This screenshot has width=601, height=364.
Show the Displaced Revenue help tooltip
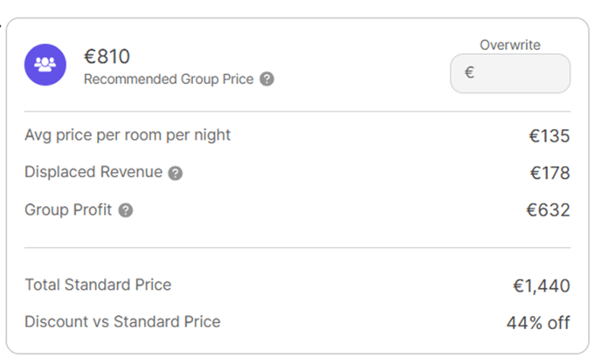click(x=176, y=173)
